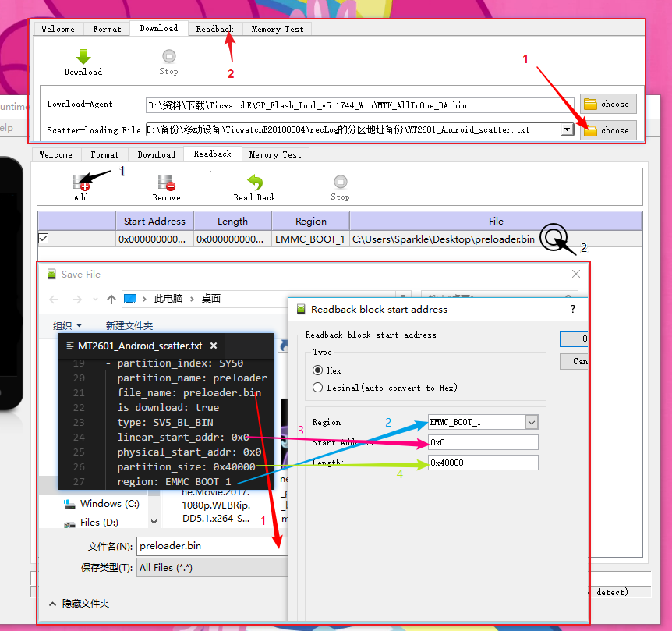Click the Cancel button in readback dialog
The image size is (672, 631).
tap(575, 361)
